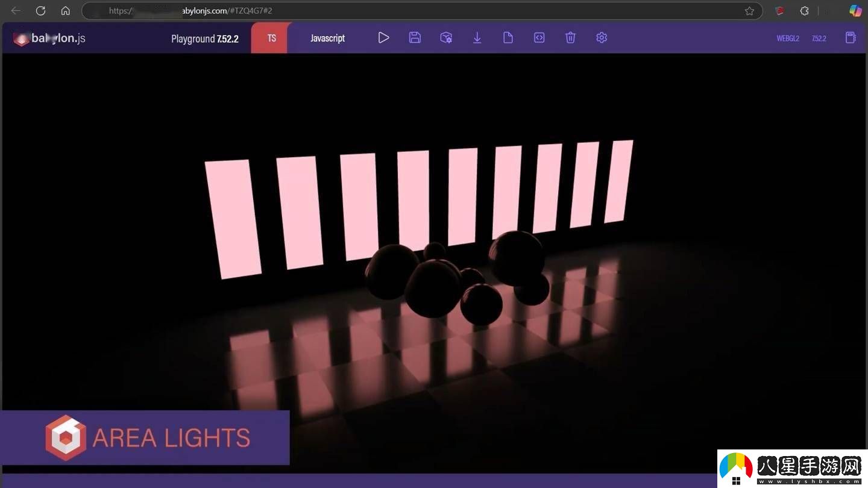Click the address bar URL field
Image resolution: width=868 pixels, height=488 pixels.
pos(422,11)
